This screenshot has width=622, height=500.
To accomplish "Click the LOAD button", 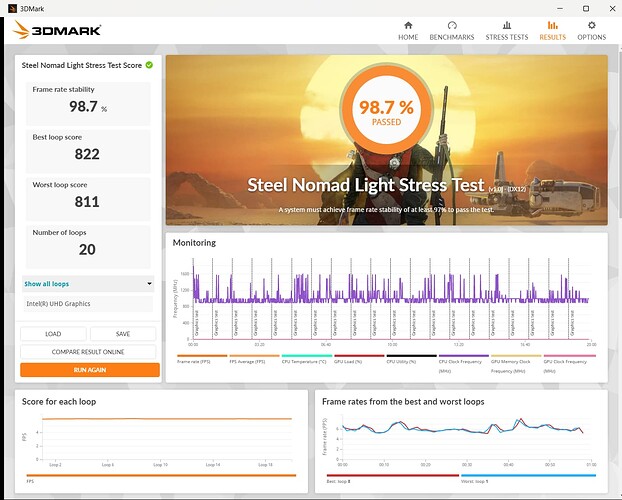I will pyautogui.click(x=53, y=334).
